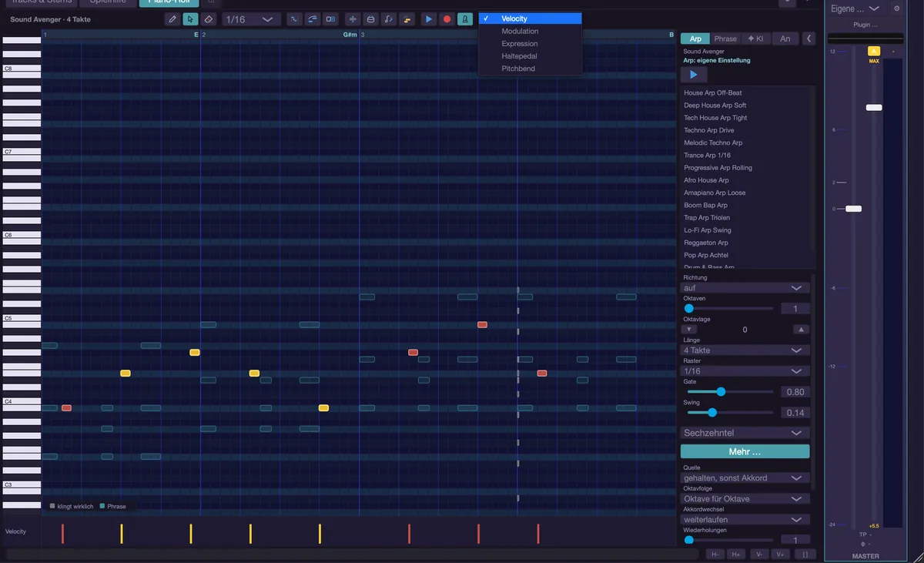Select the pencil draw tool
924x563 pixels.
(x=172, y=19)
